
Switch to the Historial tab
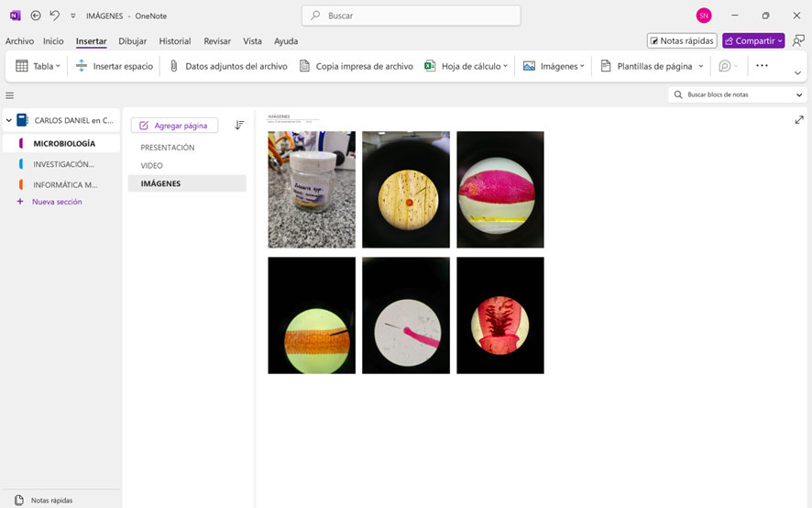point(174,41)
